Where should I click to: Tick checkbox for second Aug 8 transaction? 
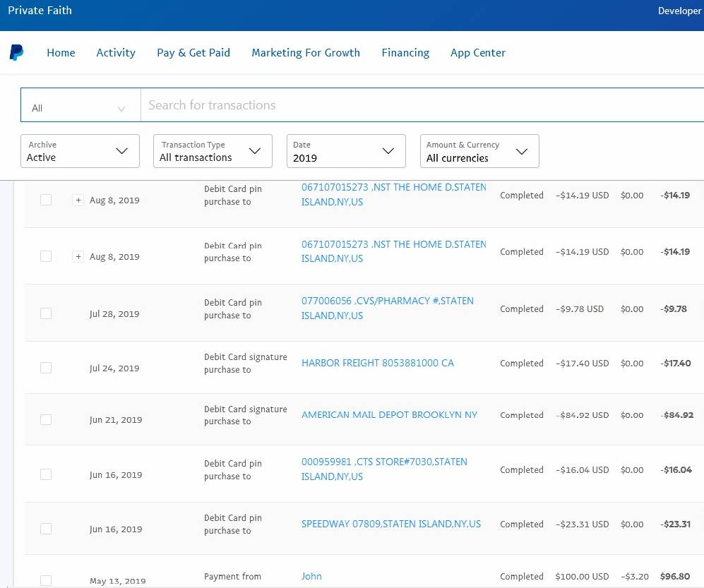click(46, 256)
